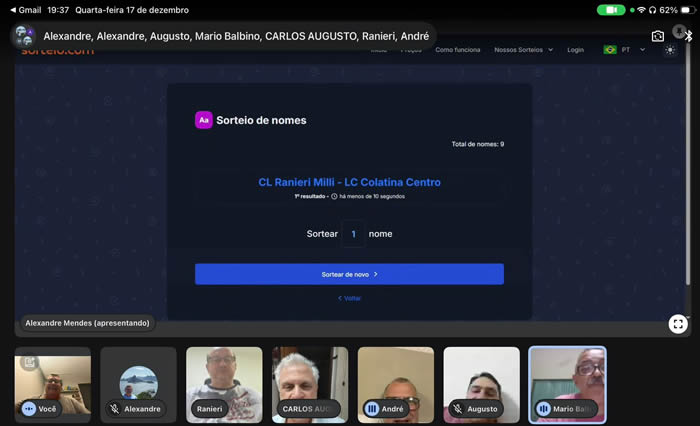Click the participants avatar group icon
Image resolution: width=700 pixels, height=426 pixels.
click(x=24, y=36)
